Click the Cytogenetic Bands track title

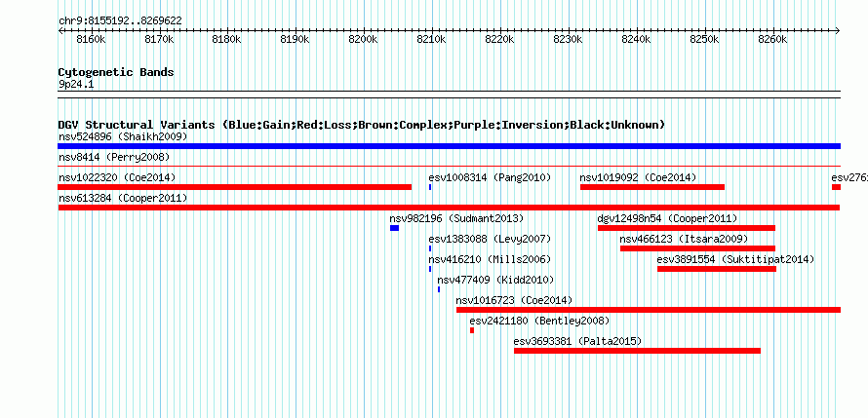point(116,72)
